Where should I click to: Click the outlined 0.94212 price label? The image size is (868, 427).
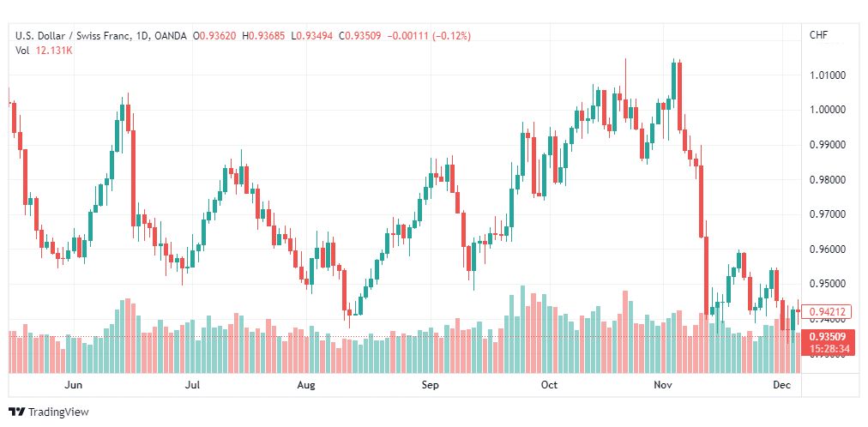(x=828, y=311)
